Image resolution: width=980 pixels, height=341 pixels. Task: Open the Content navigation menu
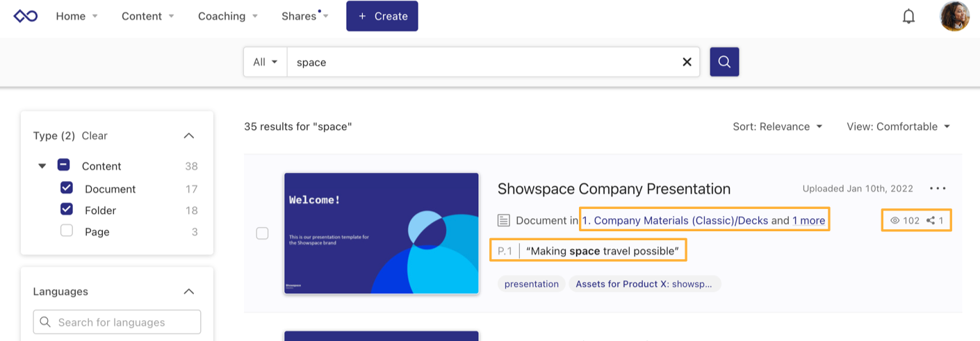[x=147, y=16]
